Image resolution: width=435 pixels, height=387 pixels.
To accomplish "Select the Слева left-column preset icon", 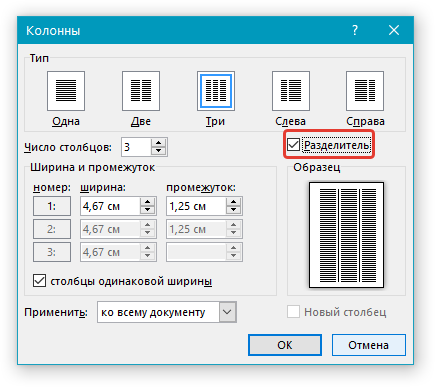I will tap(291, 91).
